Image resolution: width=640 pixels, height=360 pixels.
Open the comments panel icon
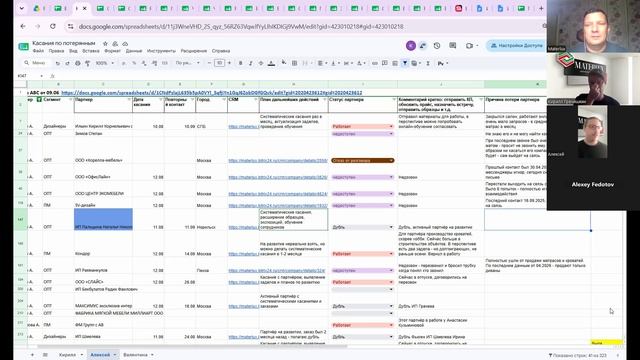[x=453, y=46]
